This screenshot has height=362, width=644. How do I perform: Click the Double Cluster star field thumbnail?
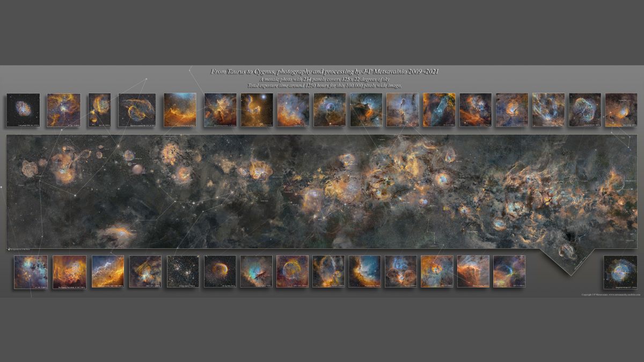183,271
